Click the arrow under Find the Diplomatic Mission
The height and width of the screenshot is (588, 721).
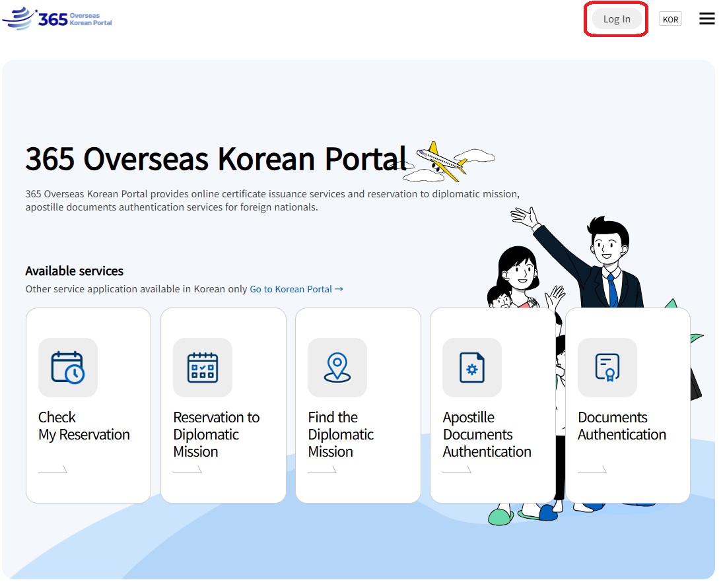322,470
